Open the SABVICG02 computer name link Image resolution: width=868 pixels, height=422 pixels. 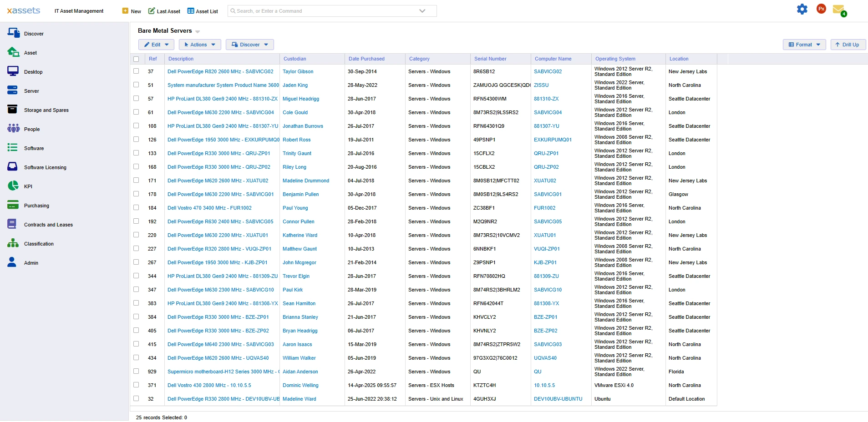tap(548, 71)
